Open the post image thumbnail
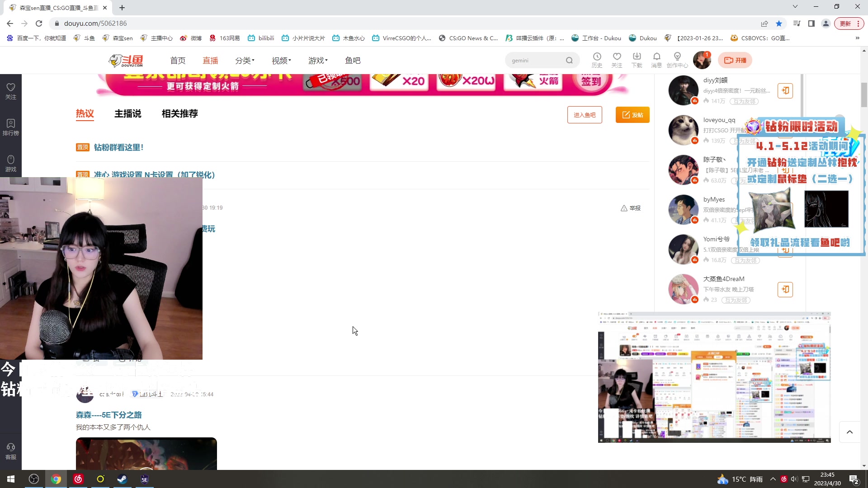This screenshot has width=868, height=488. coord(146,454)
